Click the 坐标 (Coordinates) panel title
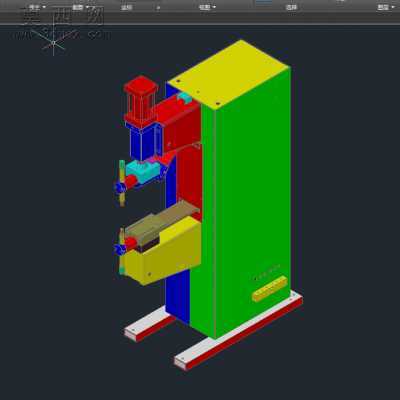The width and height of the screenshot is (400, 400). click(127, 7)
